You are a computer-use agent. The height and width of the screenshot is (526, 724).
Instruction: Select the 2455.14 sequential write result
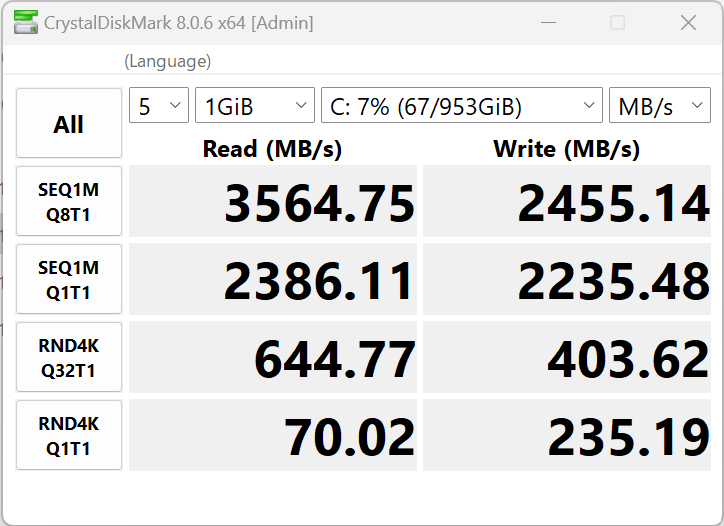coord(567,201)
